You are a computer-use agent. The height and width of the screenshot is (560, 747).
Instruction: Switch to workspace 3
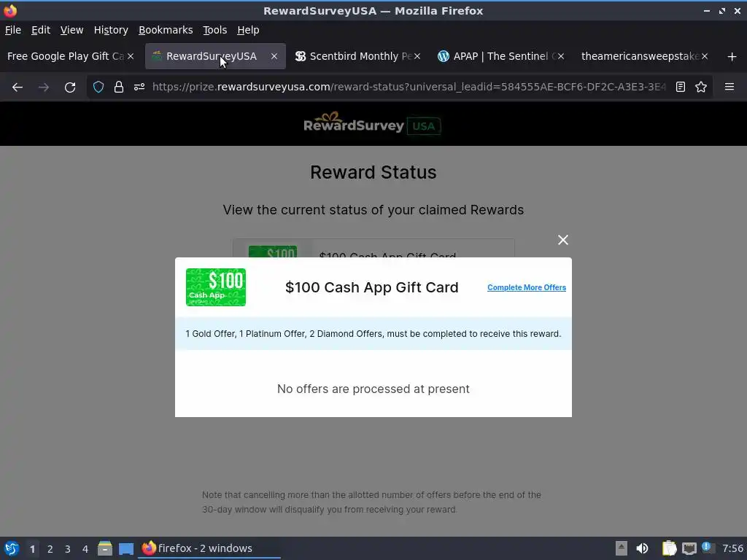pos(68,549)
